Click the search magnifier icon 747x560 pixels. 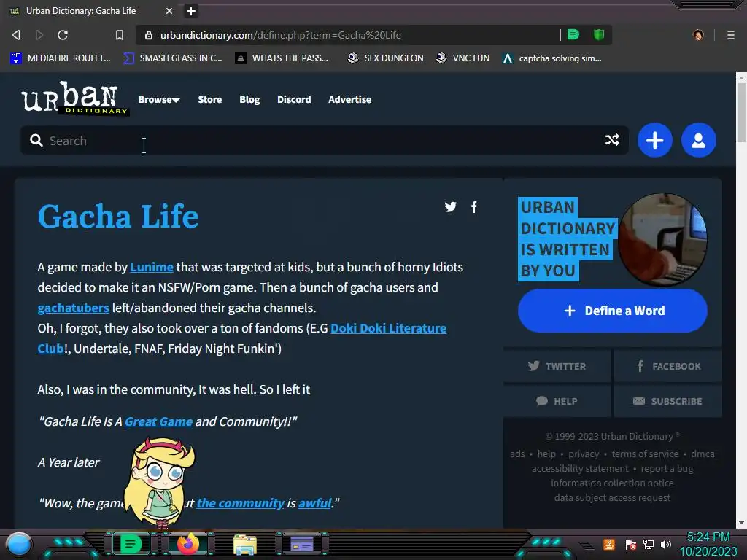pyautogui.click(x=36, y=140)
